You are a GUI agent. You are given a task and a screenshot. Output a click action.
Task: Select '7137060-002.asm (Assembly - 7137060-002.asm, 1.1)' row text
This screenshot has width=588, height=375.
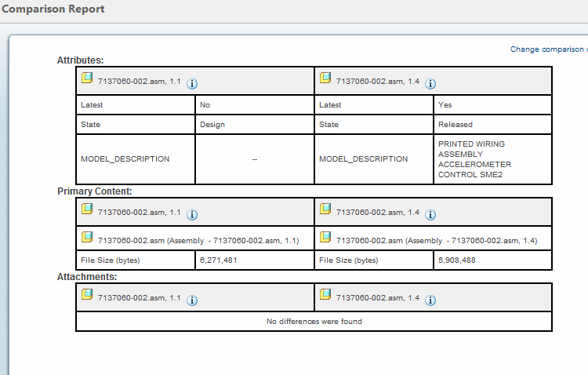pos(198,241)
